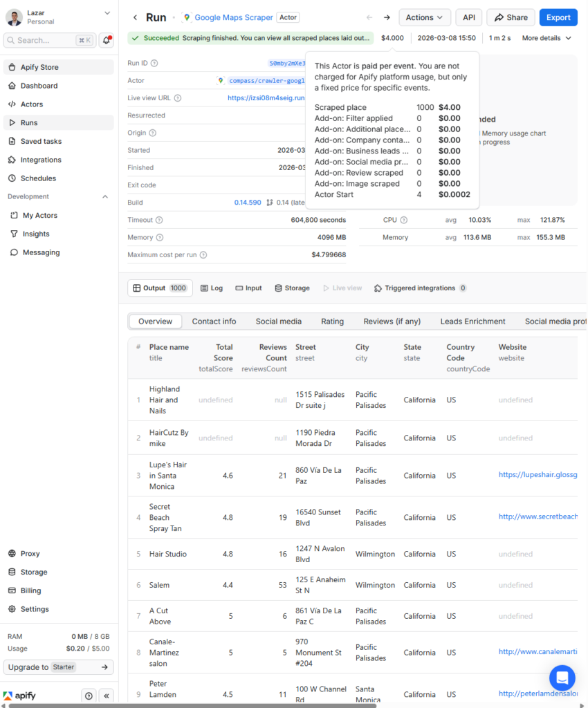Select the Social media view tab
This screenshot has width=588, height=708.
(x=279, y=322)
